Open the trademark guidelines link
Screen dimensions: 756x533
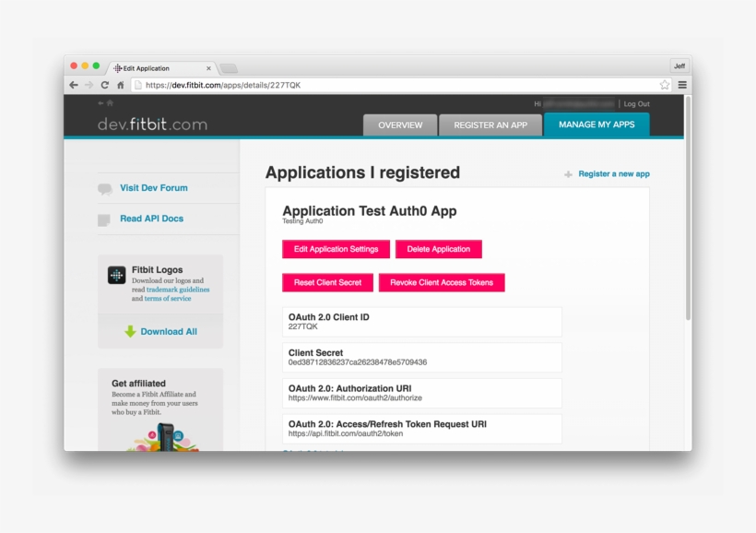coord(179,290)
